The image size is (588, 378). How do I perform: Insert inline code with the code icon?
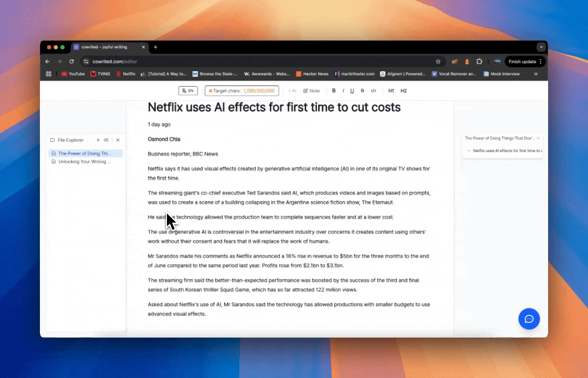pos(373,91)
